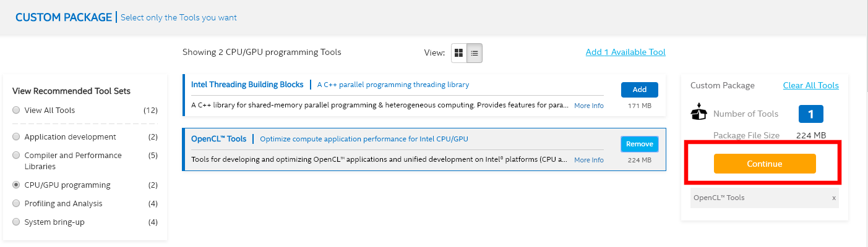Click the custom package box icon
The image size is (868, 247).
[698, 113]
